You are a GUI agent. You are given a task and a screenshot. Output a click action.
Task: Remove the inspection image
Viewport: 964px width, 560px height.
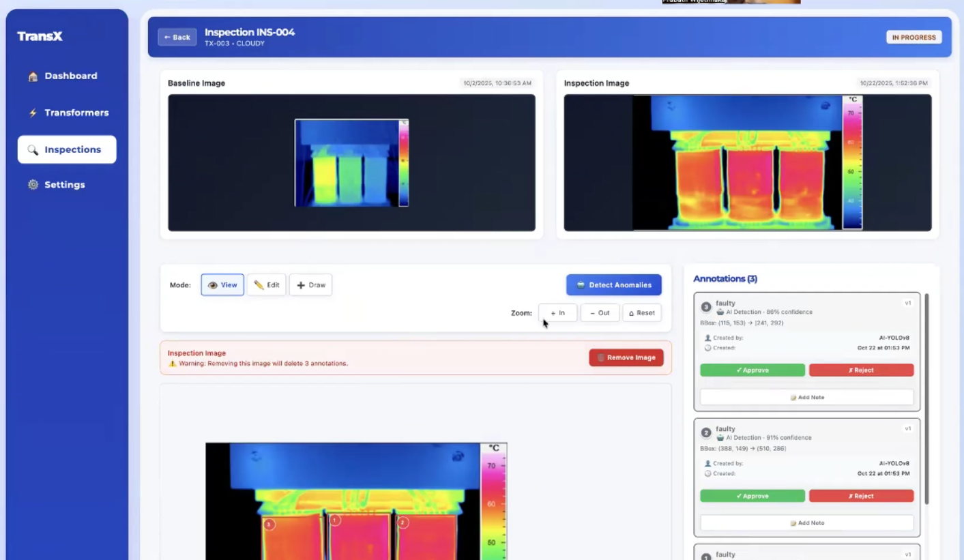pyautogui.click(x=626, y=357)
